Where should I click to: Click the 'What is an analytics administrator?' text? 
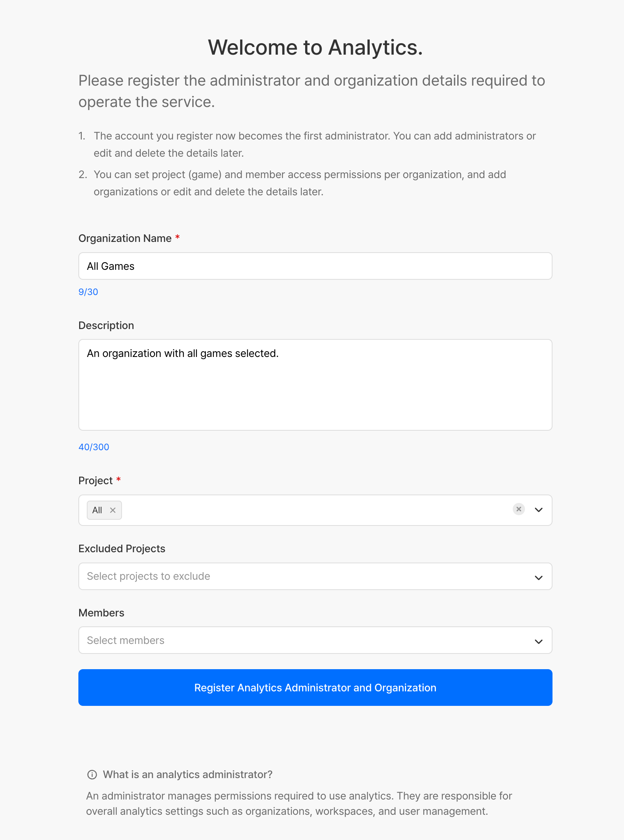click(x=188, y=774)
